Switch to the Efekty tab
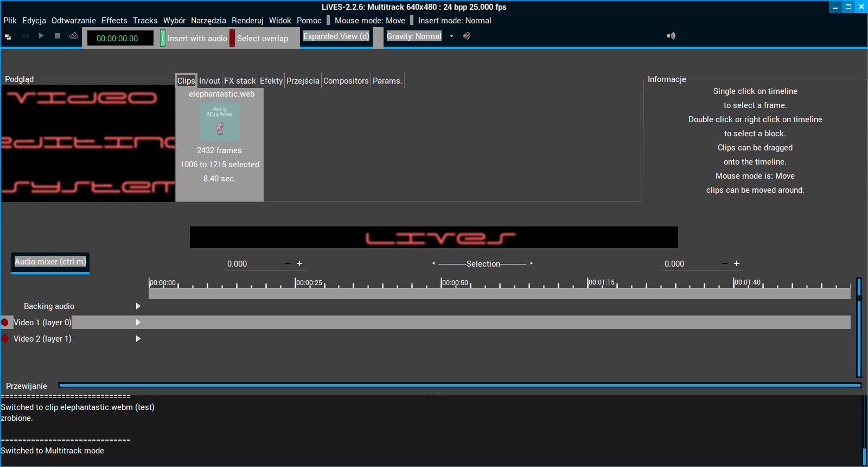868x467 pixels. [271, 80]
